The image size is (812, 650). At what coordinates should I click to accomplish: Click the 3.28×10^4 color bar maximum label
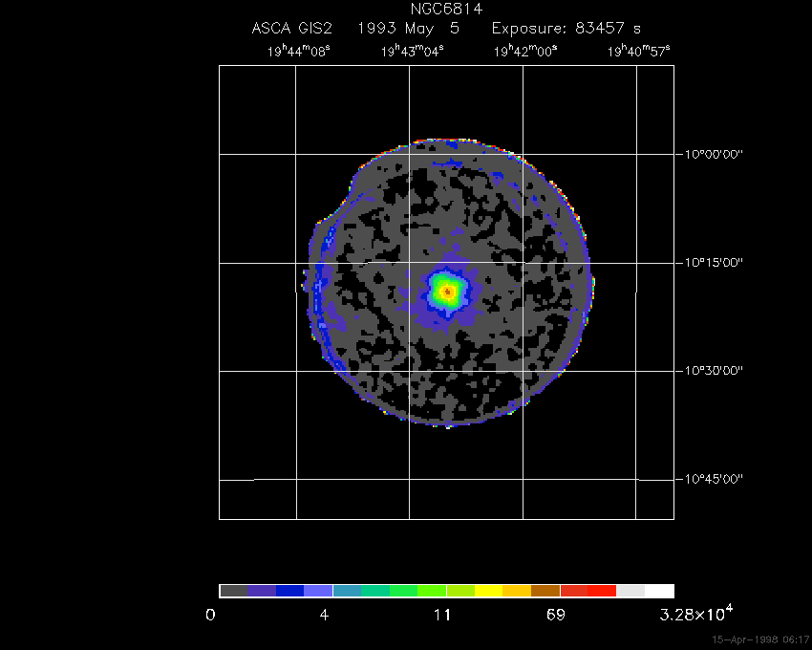point(696,613)
